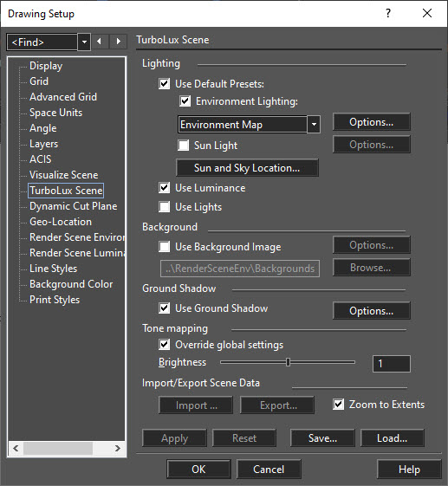
Task: Open Sun and Sky Location dialog
Action: 247,168
